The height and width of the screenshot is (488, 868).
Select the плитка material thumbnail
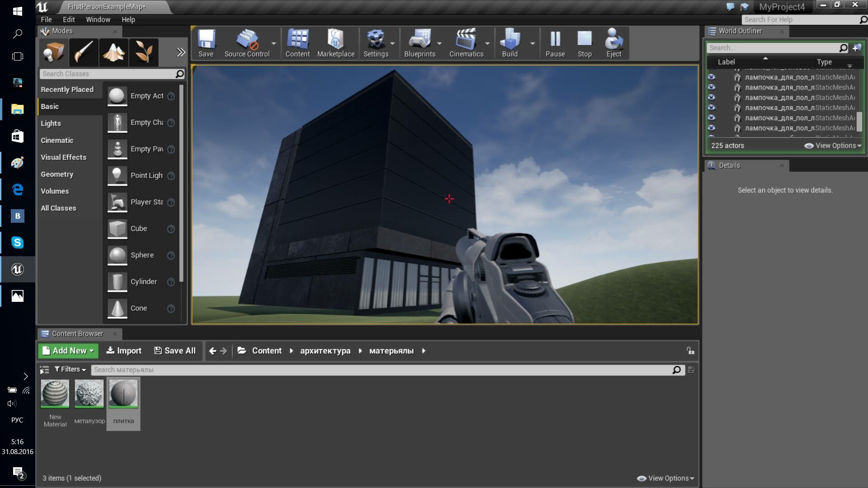click(123, 394)
